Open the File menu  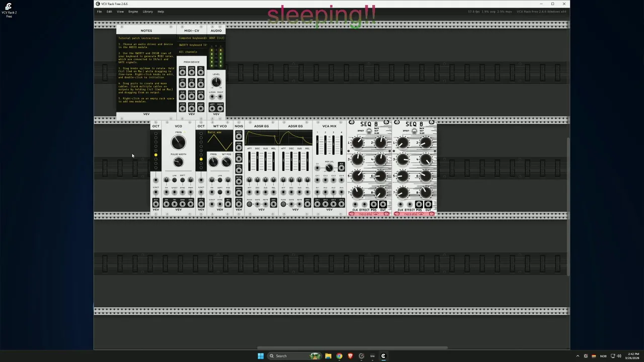99,12
